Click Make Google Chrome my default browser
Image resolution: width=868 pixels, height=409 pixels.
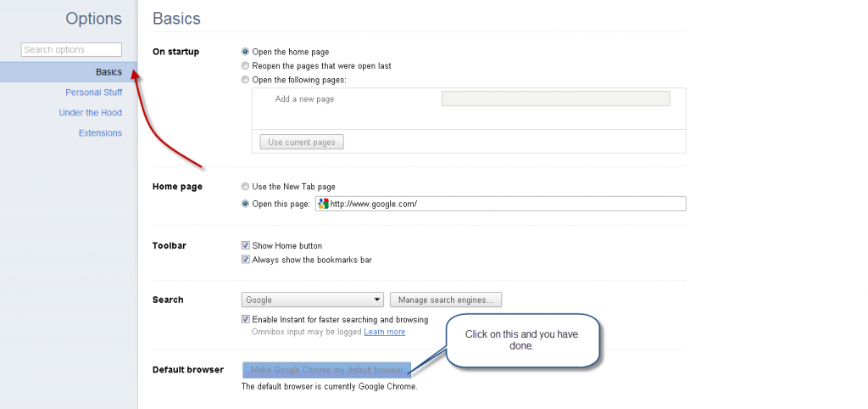coord(326,370)
